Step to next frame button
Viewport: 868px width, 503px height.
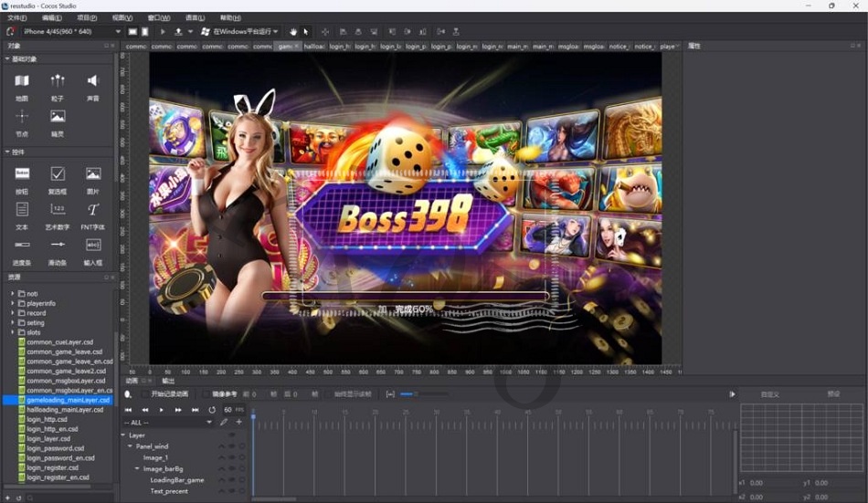(x=177, y=410)
